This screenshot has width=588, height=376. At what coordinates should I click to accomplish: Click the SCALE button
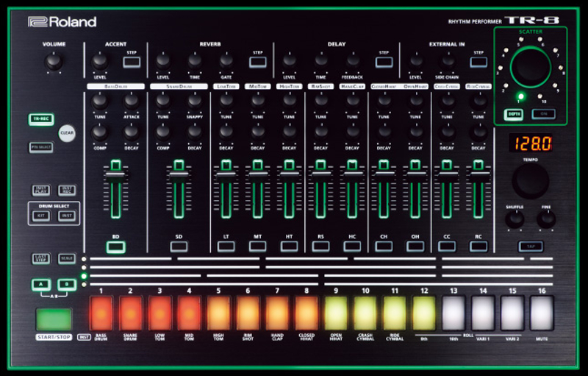(x=67, y=258)
